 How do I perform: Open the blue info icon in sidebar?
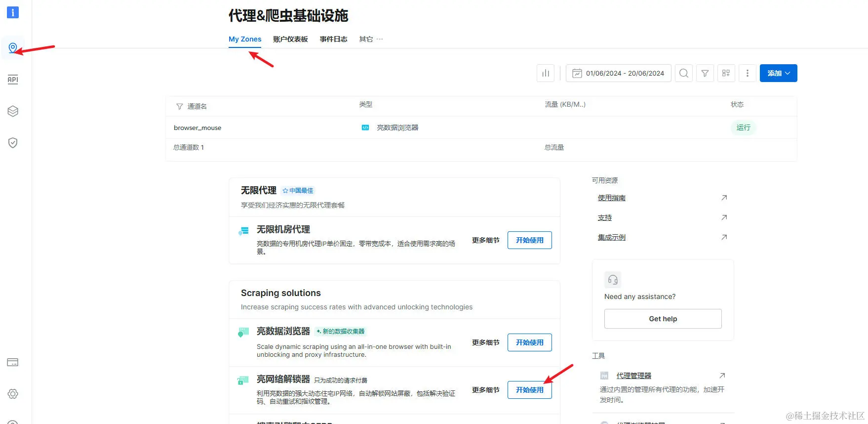13,12
